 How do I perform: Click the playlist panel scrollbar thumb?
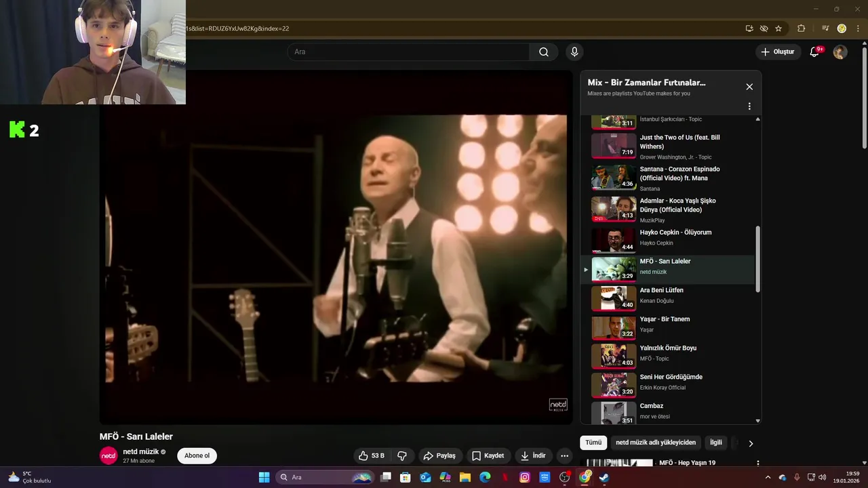(757, 260)
